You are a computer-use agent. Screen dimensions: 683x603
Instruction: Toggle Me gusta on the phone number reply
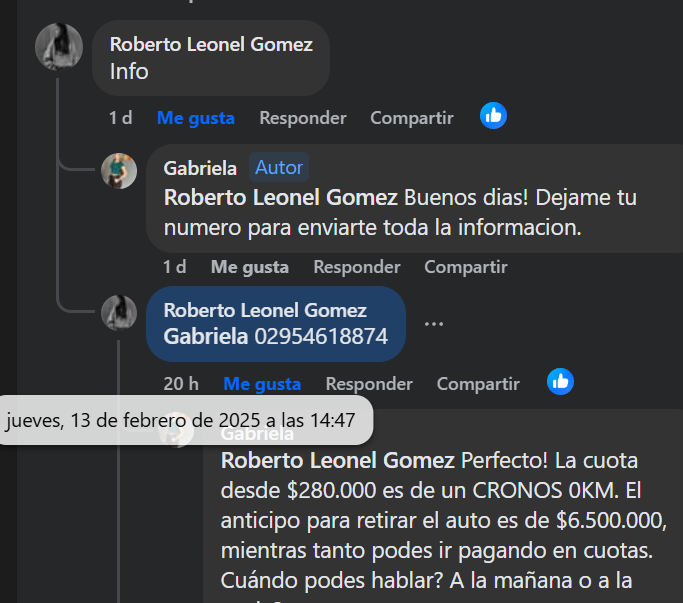click(262, 383)
